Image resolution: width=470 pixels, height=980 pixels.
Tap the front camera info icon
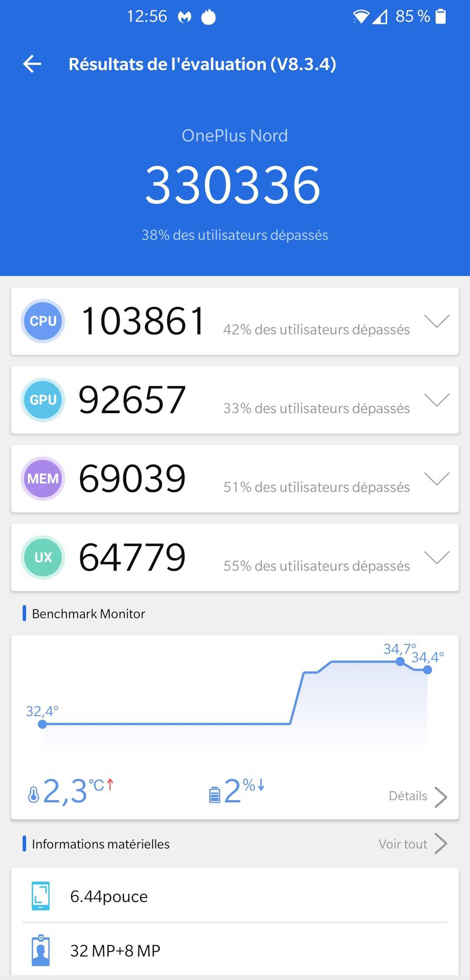[40, 950]
